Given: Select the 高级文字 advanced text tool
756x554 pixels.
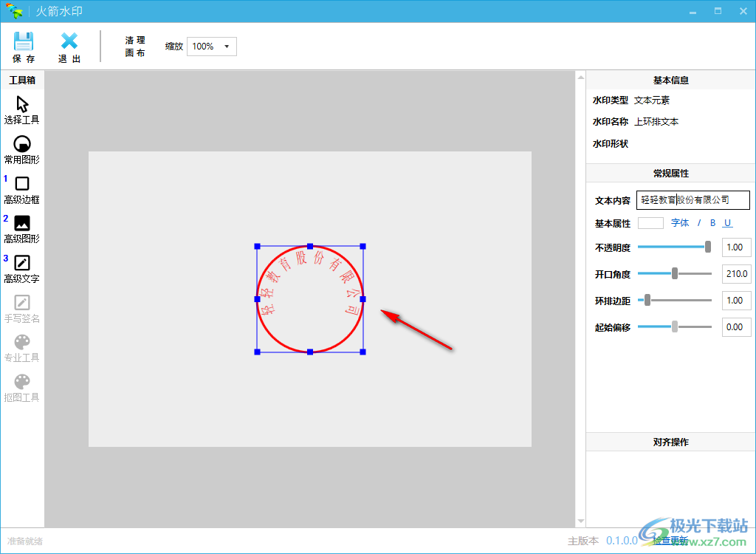Looking at the screenshot, I should (x=22, y=263).
